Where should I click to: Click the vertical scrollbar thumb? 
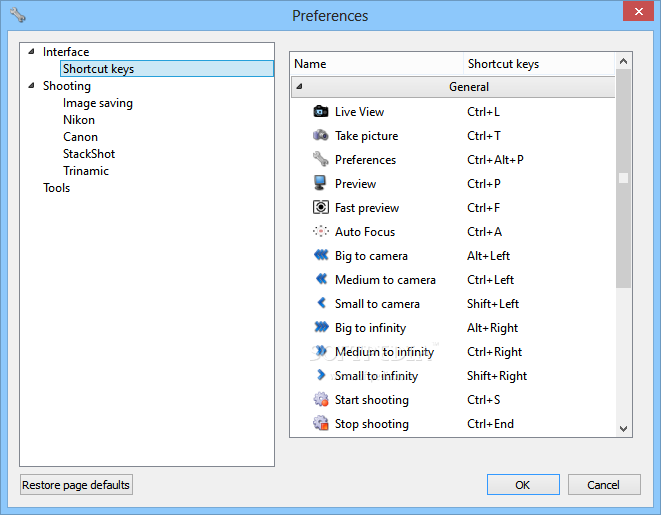pos(623,179)
